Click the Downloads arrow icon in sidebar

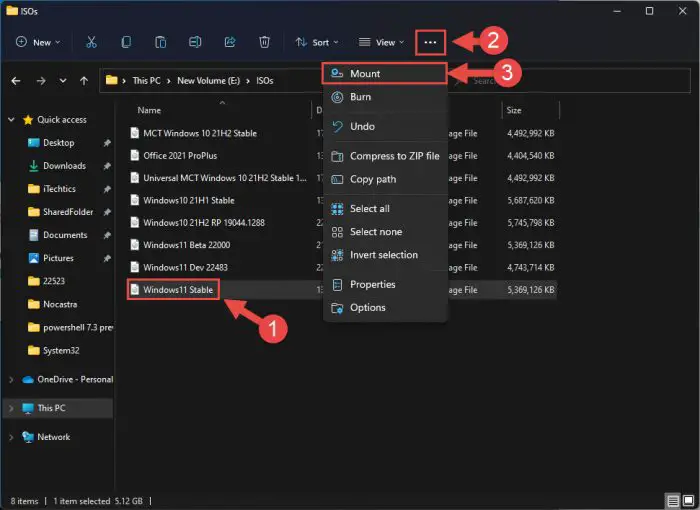tap(33, 166)
